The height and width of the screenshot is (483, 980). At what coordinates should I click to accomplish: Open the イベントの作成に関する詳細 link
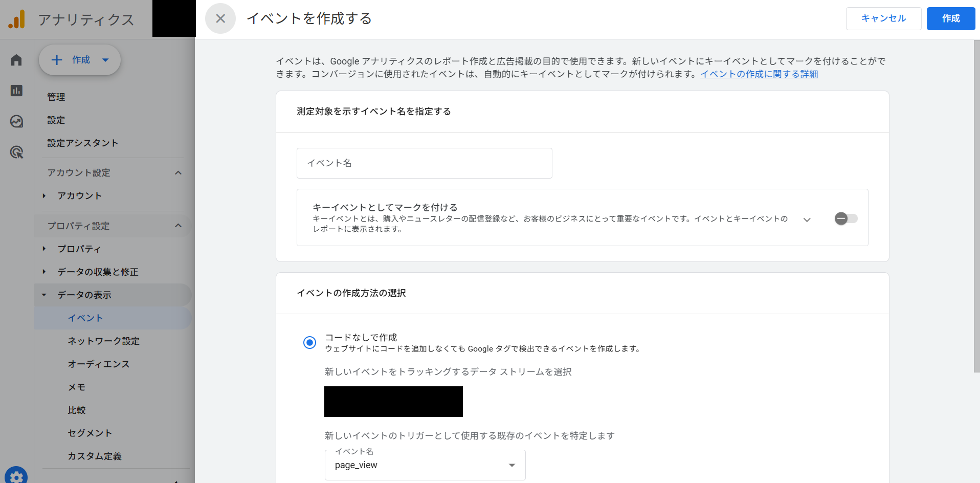coord(759,74)
